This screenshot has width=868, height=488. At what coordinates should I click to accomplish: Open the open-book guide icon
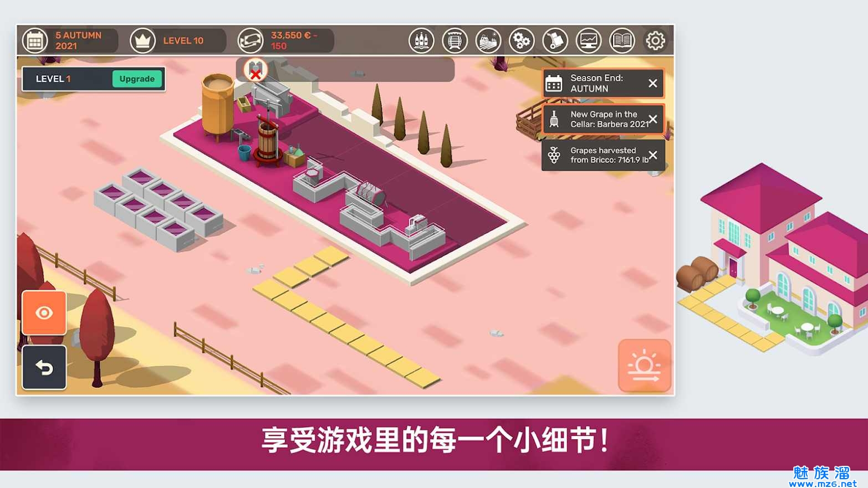(x=622, y=40)
